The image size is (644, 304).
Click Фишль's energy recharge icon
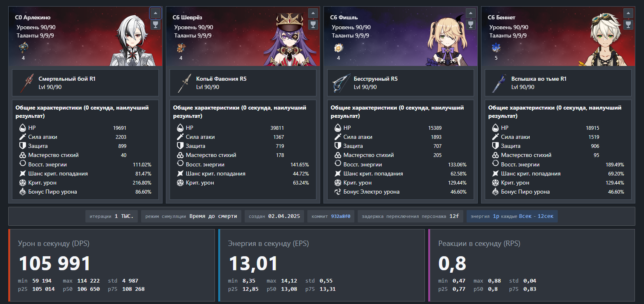(338, 164)
